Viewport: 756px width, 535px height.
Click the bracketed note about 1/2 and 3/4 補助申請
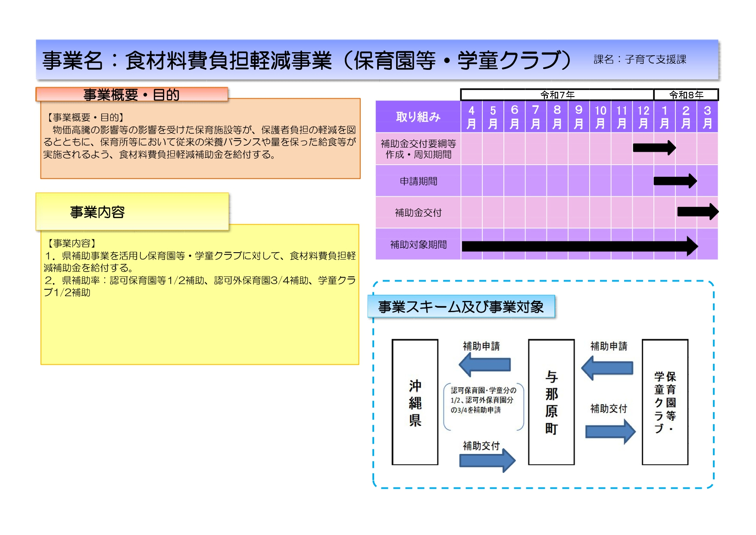483,400
